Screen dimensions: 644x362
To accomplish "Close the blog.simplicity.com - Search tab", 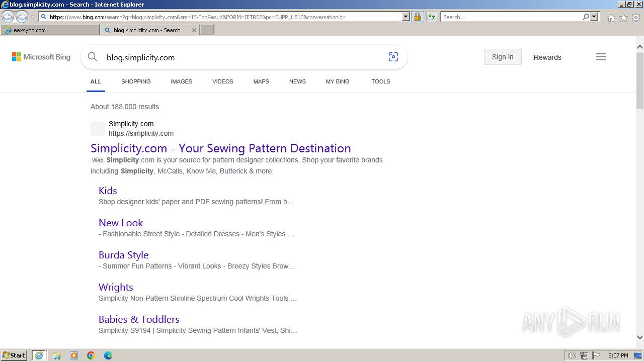I will point(194,30).
